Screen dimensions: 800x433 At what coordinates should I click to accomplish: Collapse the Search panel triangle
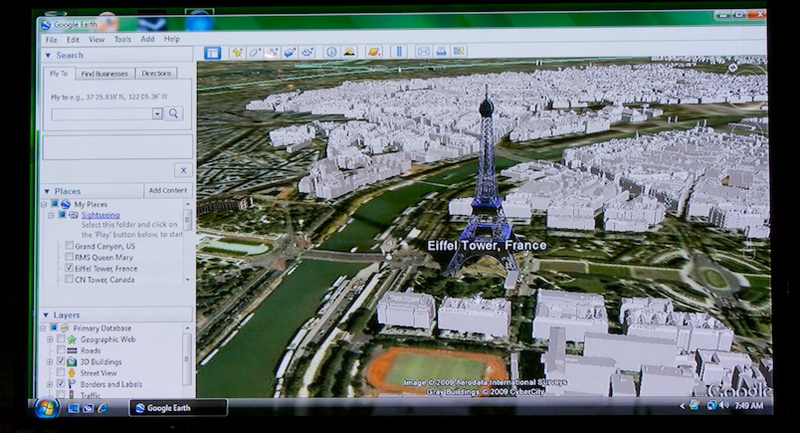[x=48, y=55]
